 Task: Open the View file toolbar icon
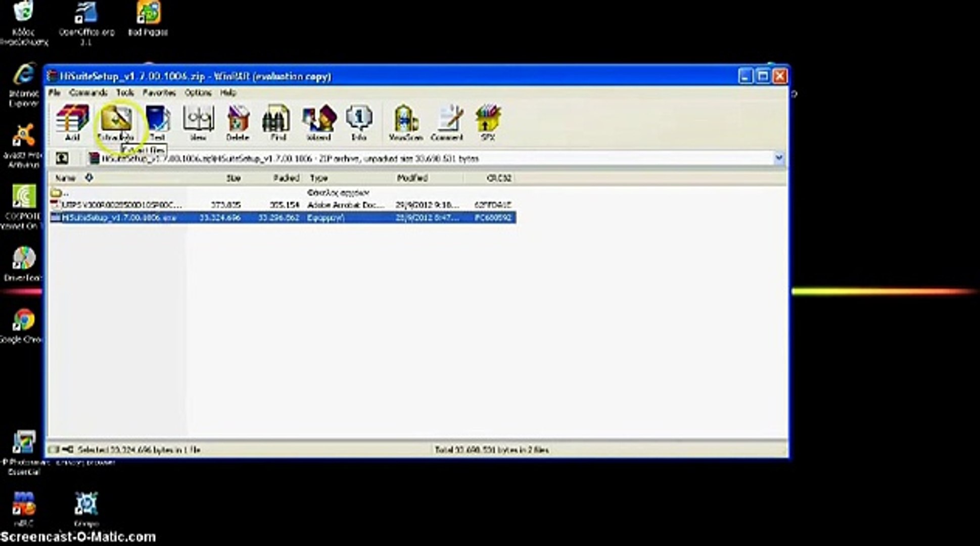(x=198, y=122)
